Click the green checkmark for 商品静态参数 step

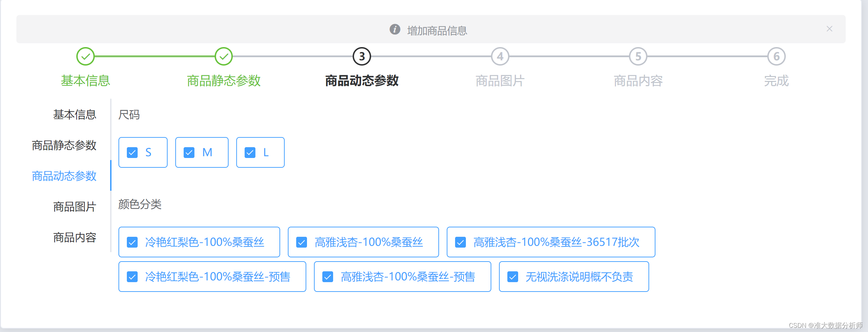tap(223, 56)
